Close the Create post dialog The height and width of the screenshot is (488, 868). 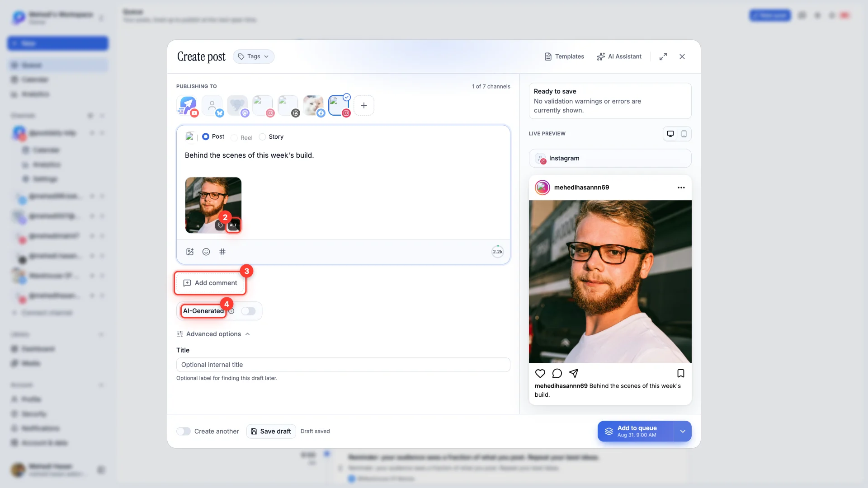tap(682, 56)
